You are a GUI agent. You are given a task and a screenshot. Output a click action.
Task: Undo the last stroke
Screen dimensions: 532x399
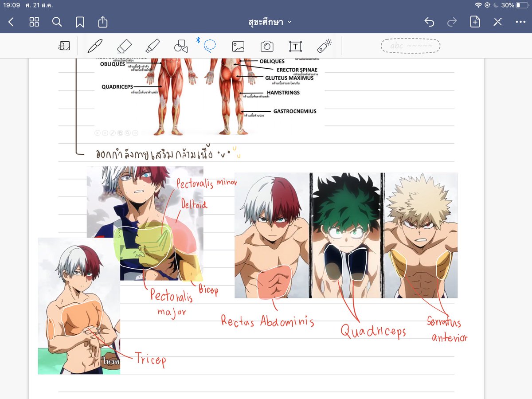point(429,22)
